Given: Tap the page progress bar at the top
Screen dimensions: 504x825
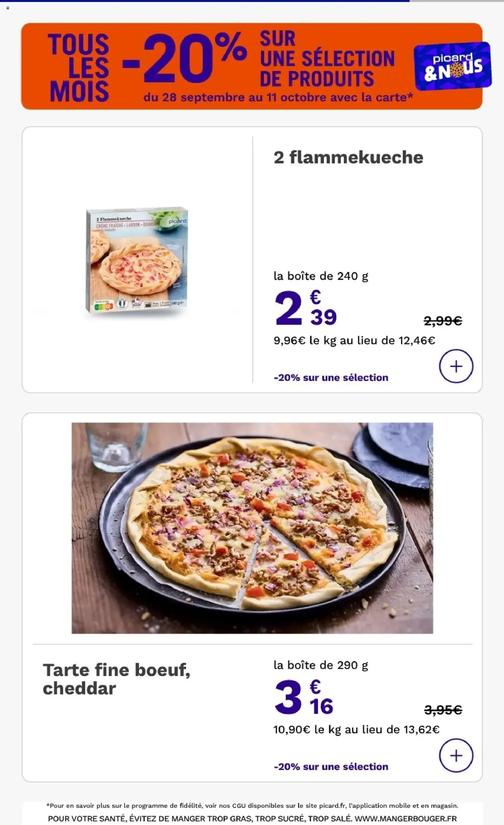Looking at the screenshot, I should click(x=252, y=1).
